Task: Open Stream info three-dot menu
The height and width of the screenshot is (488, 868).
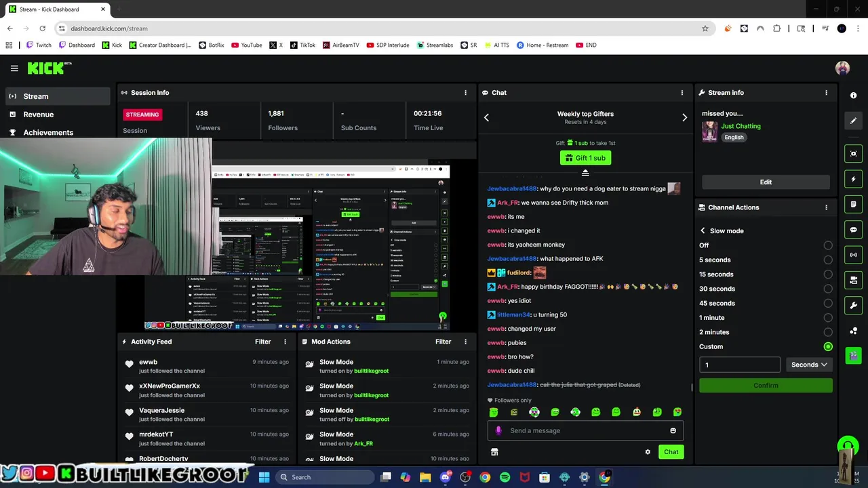Action: coord(826,93)
